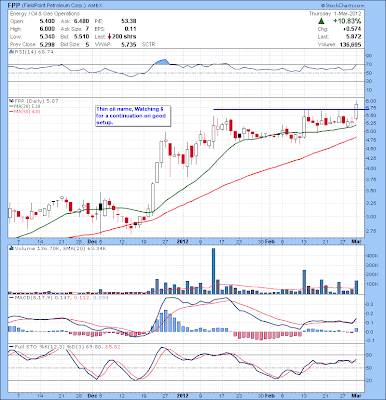Viewport: 386px width, 400px height.
Task: Click the red down arrow beside 200 shrs
Action: (109, 36)
